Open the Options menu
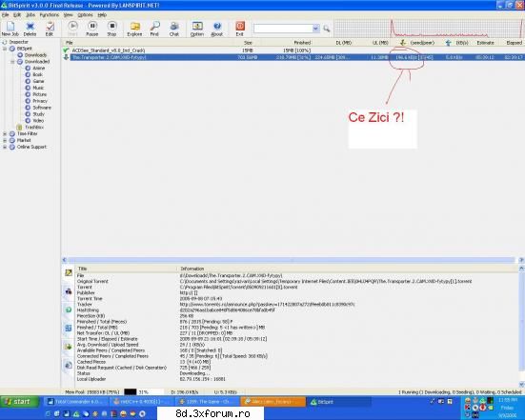Viewport: 525px width, 420px height. pyautogui.click(x=85, y=14)
